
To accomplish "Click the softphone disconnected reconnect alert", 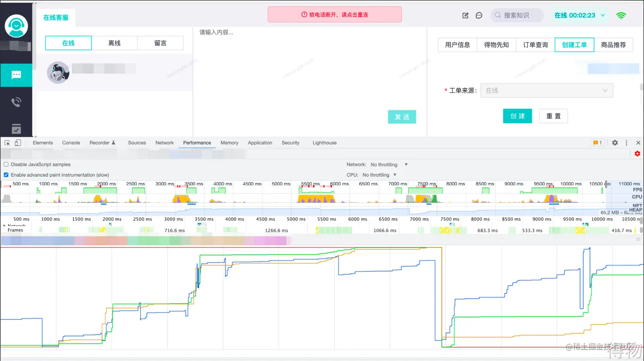I will coord(335,14).
